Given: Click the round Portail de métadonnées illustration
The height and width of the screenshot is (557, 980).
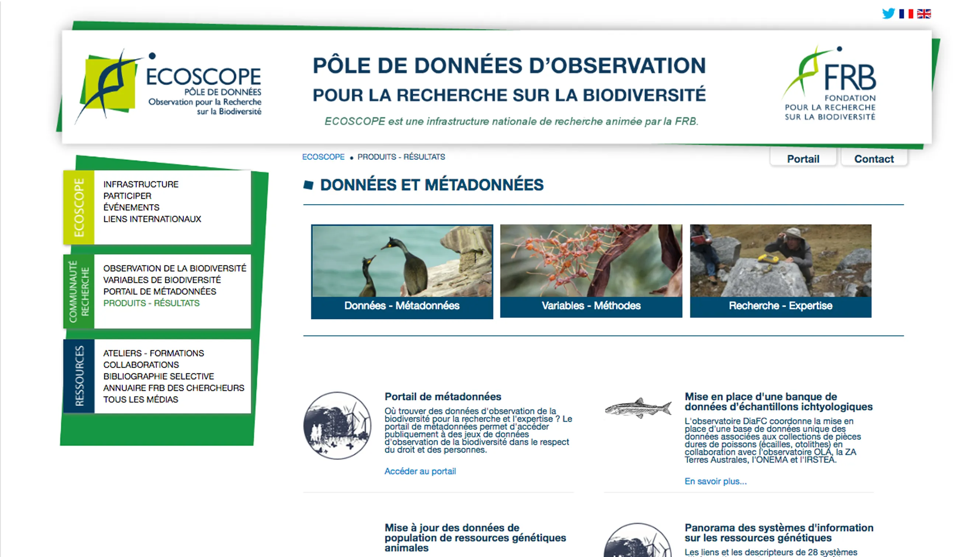Looking at the screenshot, I should click(337, 425).
